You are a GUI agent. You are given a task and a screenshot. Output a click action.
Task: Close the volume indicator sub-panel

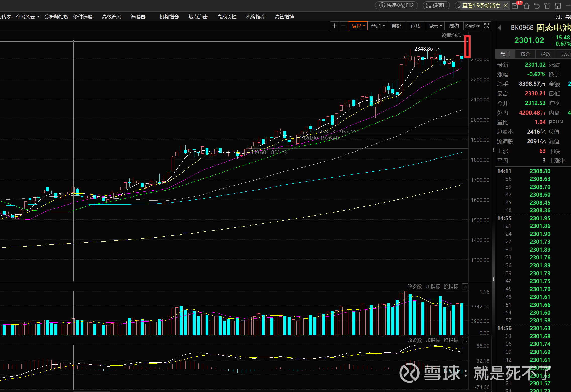465,287
